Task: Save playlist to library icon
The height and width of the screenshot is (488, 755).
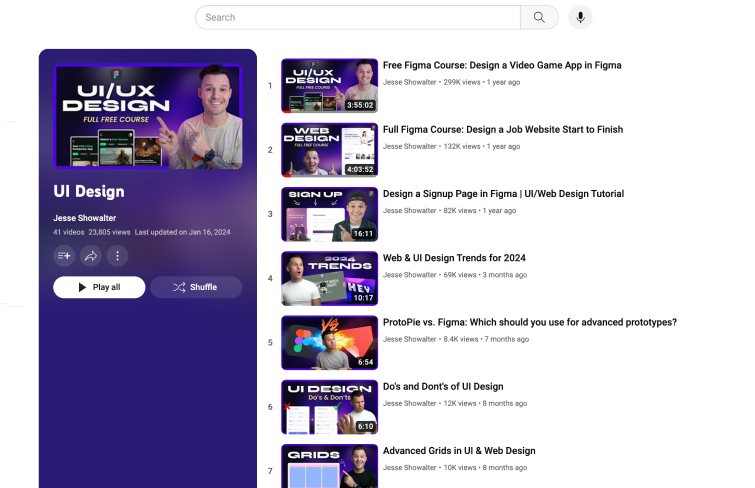Action: 64,256
